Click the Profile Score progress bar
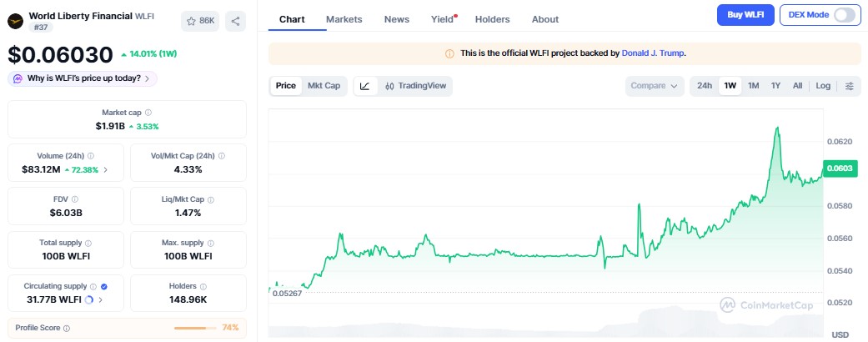 tap(195, 328)
